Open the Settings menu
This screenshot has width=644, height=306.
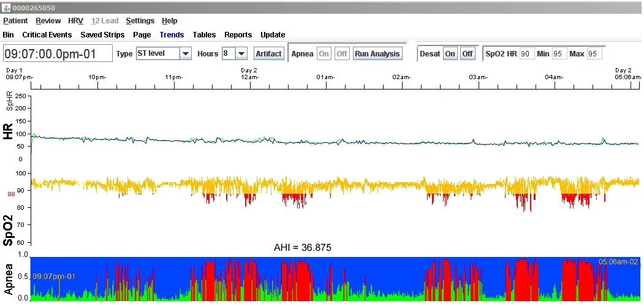pos(140,21)
